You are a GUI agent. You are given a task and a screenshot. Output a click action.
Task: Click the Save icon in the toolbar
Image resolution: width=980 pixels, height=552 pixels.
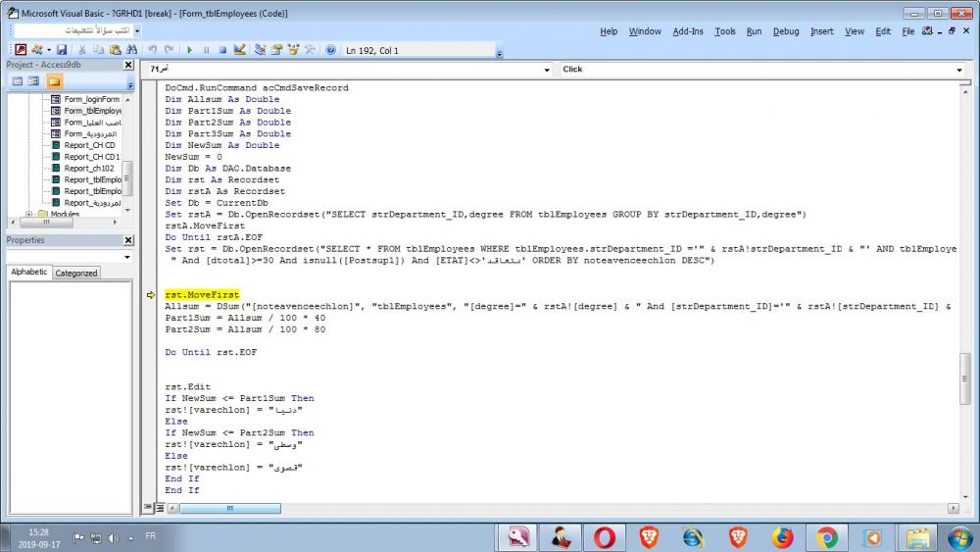pos(62,50)
